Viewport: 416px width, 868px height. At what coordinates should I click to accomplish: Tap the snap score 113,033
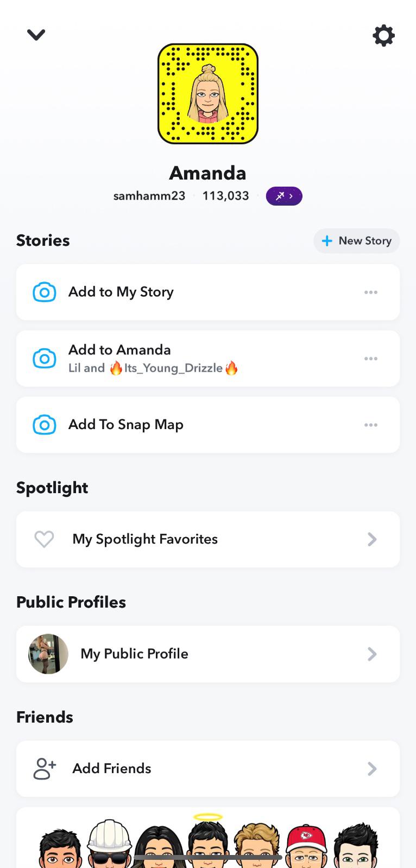pyautogui.click(x=225, y=196)
